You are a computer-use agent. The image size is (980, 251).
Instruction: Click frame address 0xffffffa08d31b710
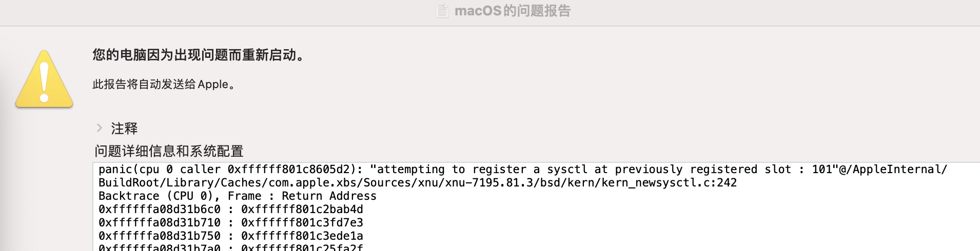tap(160, 223)
